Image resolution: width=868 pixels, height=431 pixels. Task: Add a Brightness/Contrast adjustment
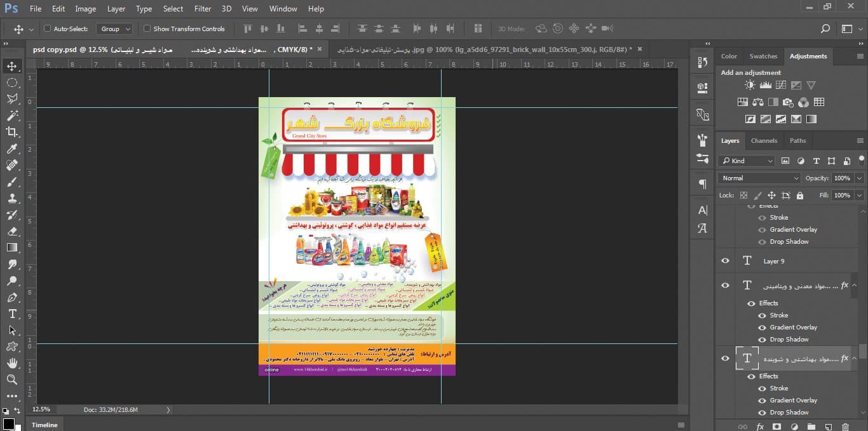[750, 85]
